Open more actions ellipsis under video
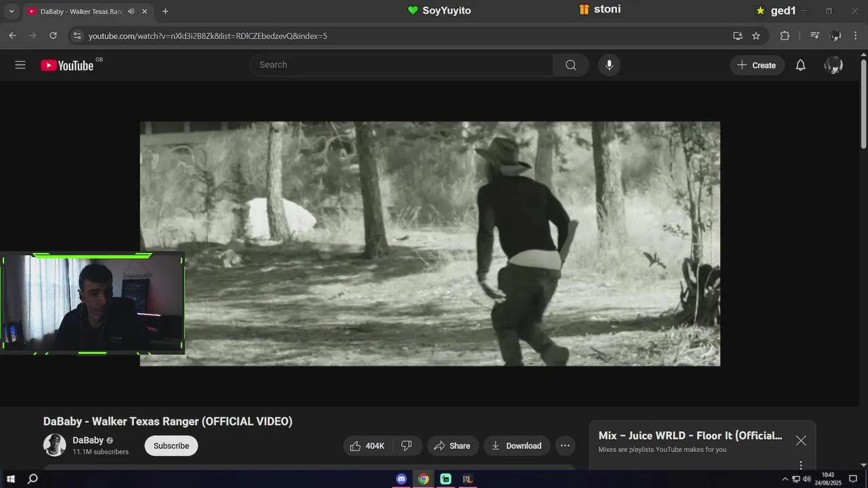 click(564, 446)
